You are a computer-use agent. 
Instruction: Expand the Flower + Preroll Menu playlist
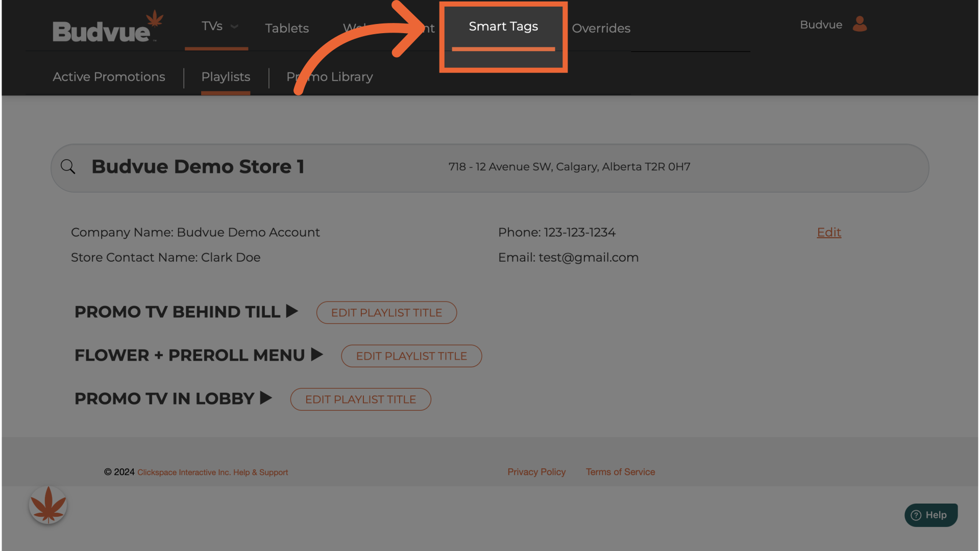(317, 355)
